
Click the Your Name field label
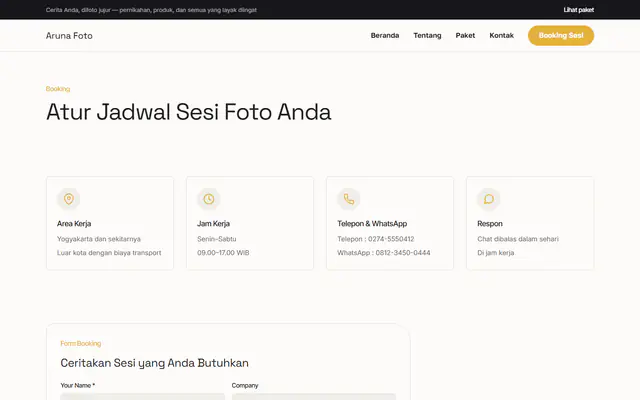click(78, 385)
